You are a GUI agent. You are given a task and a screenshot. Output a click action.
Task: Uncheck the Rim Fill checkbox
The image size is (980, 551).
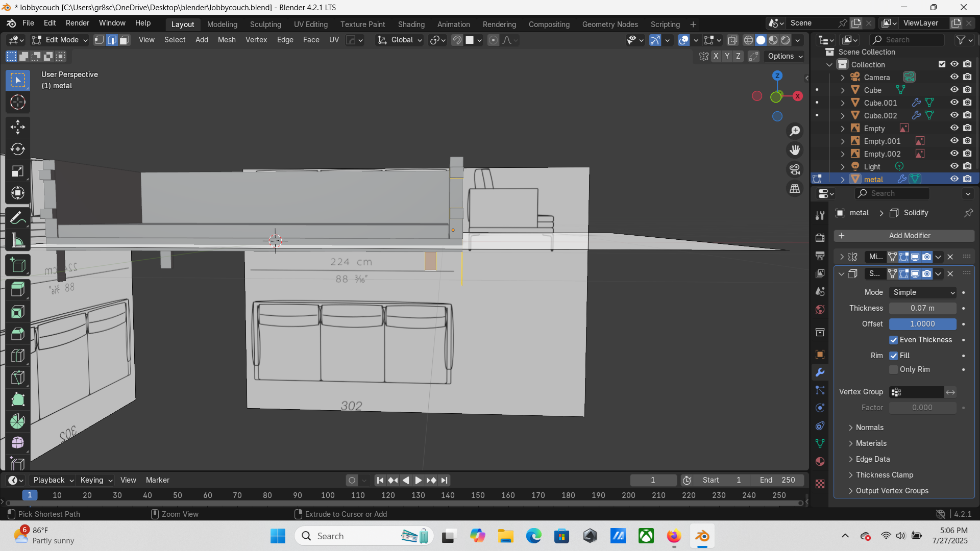point(893,356)
